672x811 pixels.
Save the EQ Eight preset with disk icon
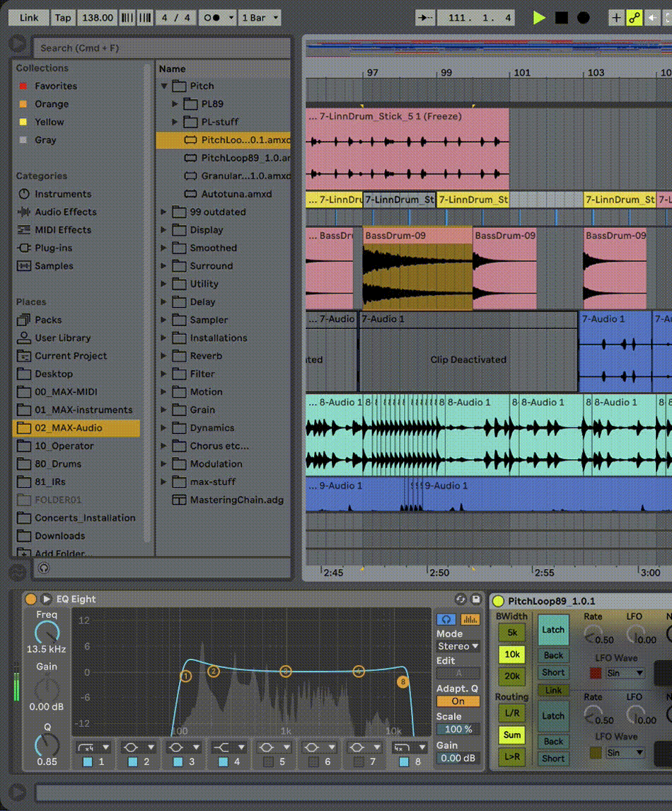(x=475, y=599)
